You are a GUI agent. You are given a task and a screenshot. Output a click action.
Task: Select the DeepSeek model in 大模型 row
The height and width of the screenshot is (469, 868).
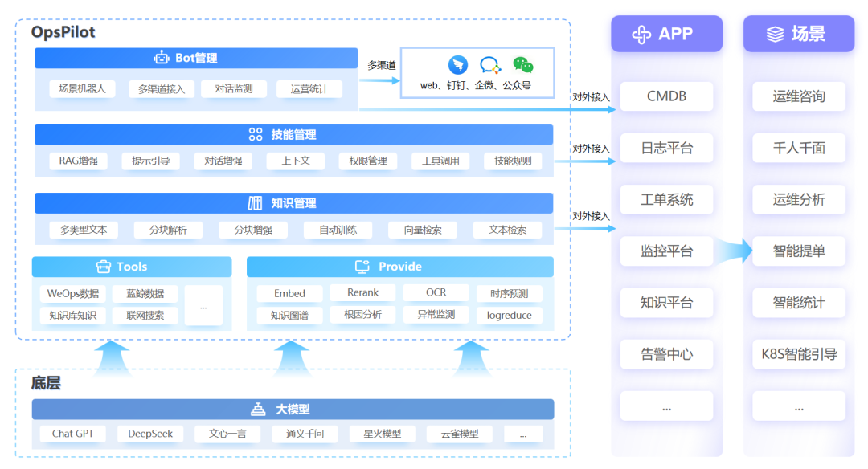coord(150,434)
